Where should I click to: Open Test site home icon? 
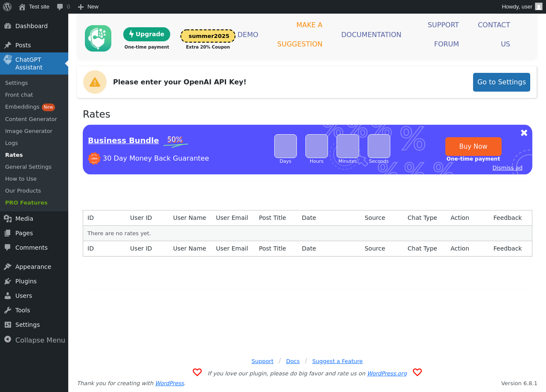(22, 7)
